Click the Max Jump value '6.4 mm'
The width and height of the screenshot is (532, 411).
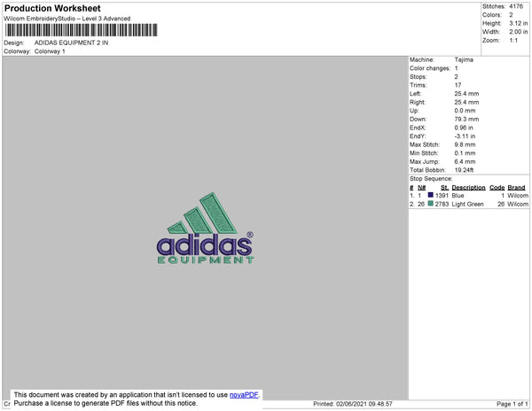tap(465, 161)
